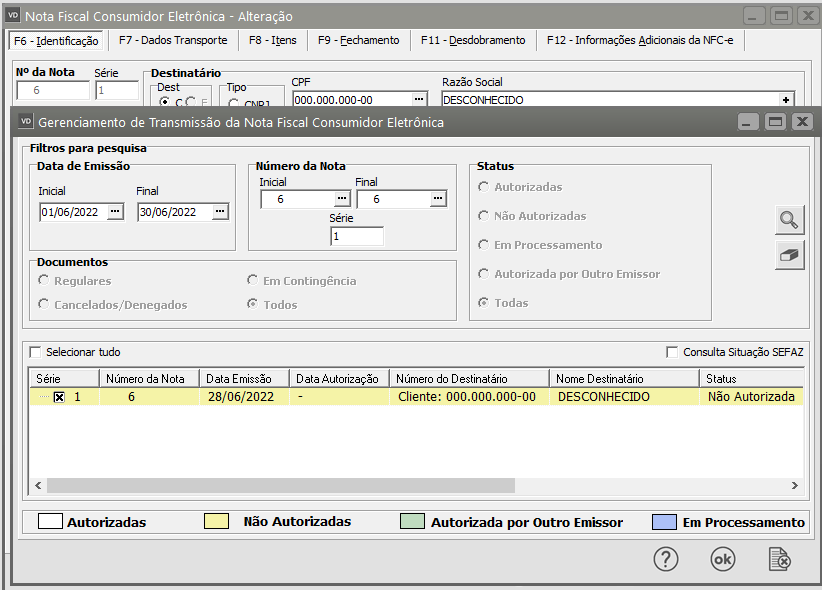The image size is (822, 590).
Task: Click the cancel document icon at bottom right
Action: (x=780, y=559)
